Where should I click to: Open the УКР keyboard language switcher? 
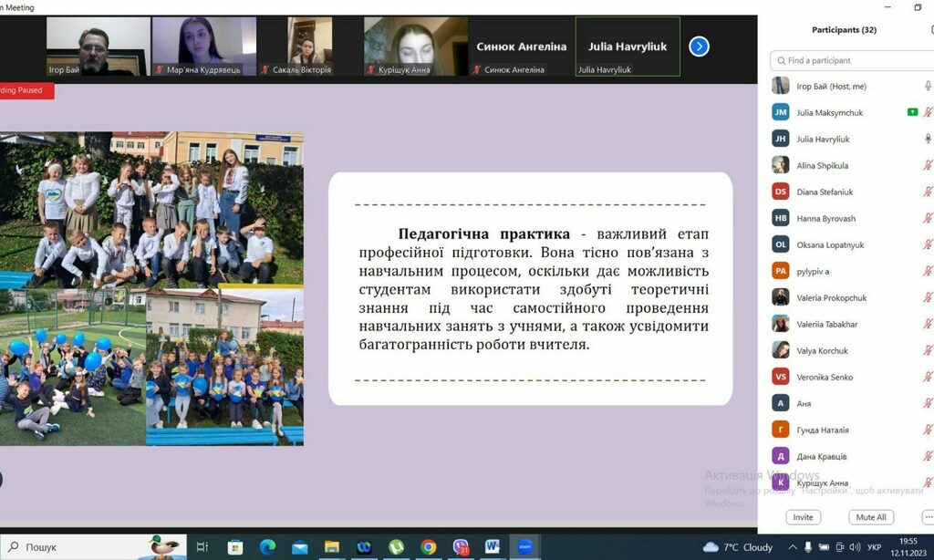pyautogui.click(x=874, y=547)
